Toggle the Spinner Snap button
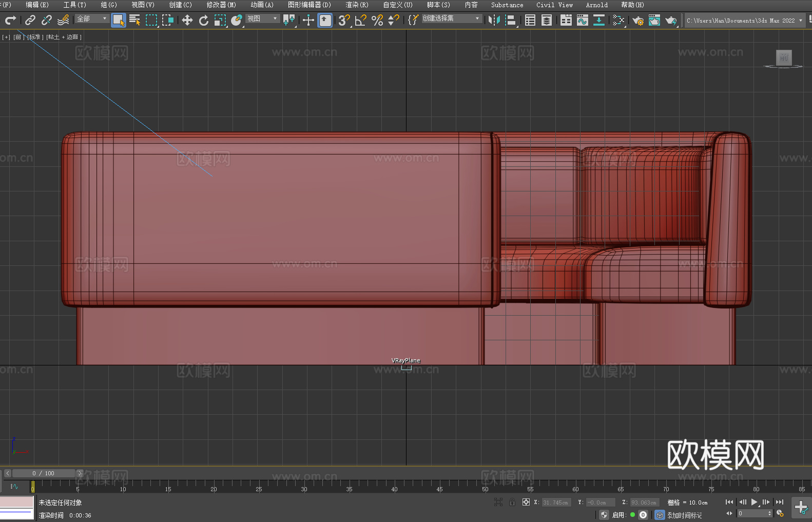812x522 pixels. [x=394, y=20]
